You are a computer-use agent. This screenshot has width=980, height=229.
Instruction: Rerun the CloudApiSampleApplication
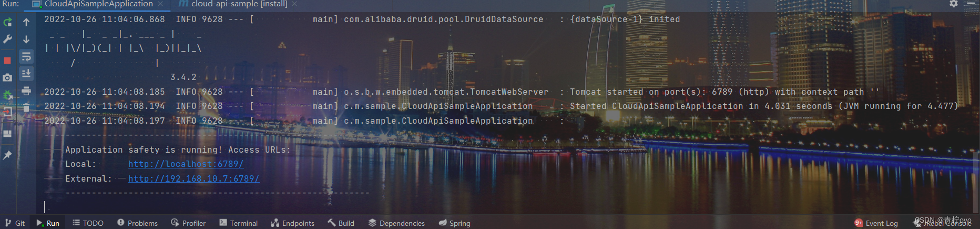point(7,22)
